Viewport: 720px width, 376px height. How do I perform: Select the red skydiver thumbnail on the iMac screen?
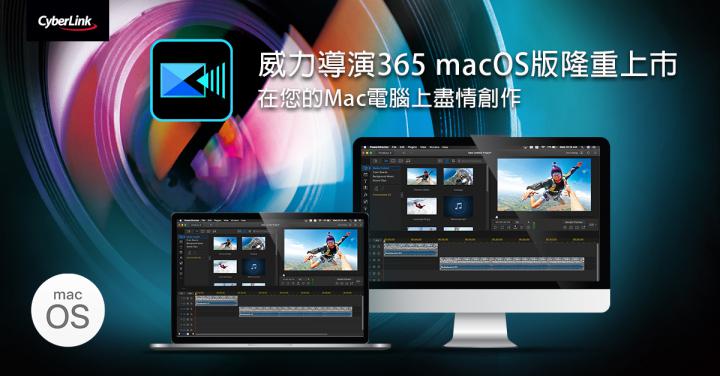pyautogui.click(x=422, y=207)
